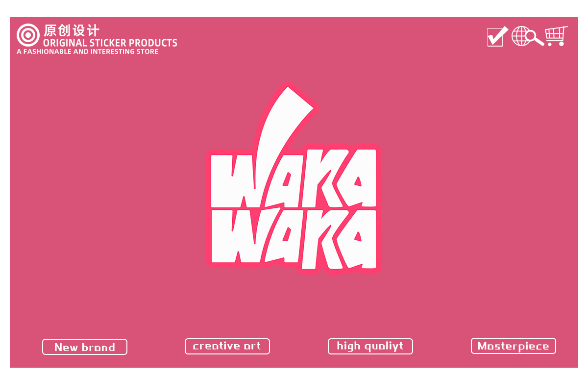Image resolution: width=588 pixels, height=377 pixels.
Task: Select the New brand button
Action: coord(85,347)
